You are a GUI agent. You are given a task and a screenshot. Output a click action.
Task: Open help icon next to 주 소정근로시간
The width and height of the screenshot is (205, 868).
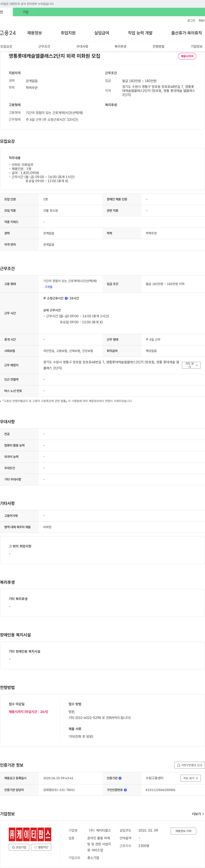[66, 298]
